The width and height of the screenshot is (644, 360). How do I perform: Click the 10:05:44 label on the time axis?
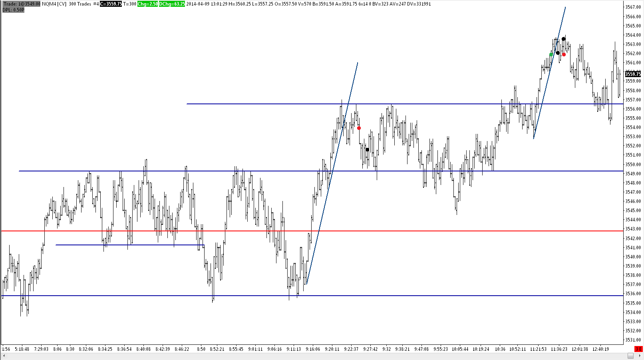pyautogui.click(x=460, y=349)
